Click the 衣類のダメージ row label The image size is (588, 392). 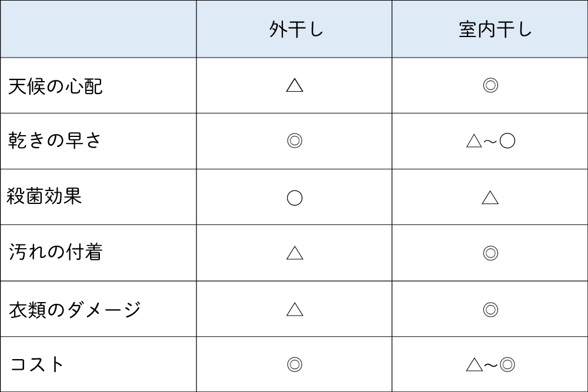point(75,309)
